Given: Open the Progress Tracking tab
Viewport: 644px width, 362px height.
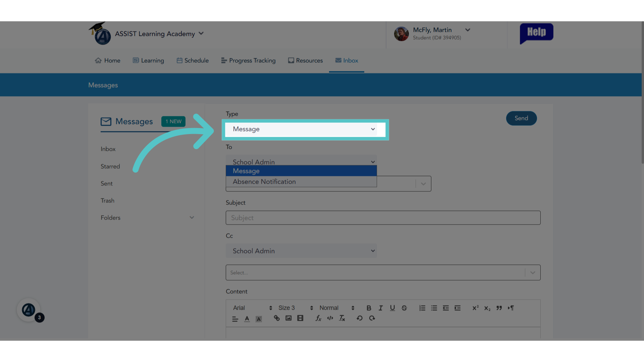Looking at the screenshot, I should (x=248, y=60).
